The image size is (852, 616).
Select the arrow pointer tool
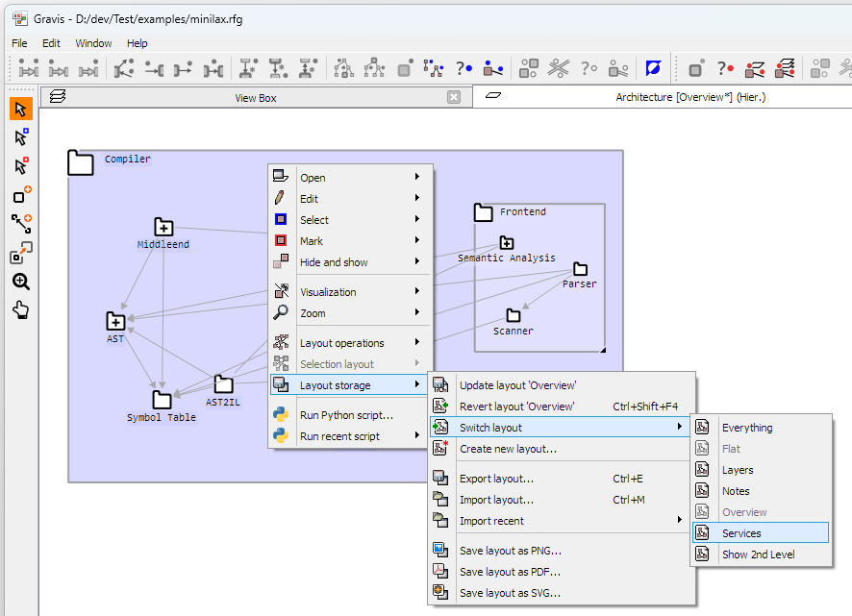click(20, 110)
